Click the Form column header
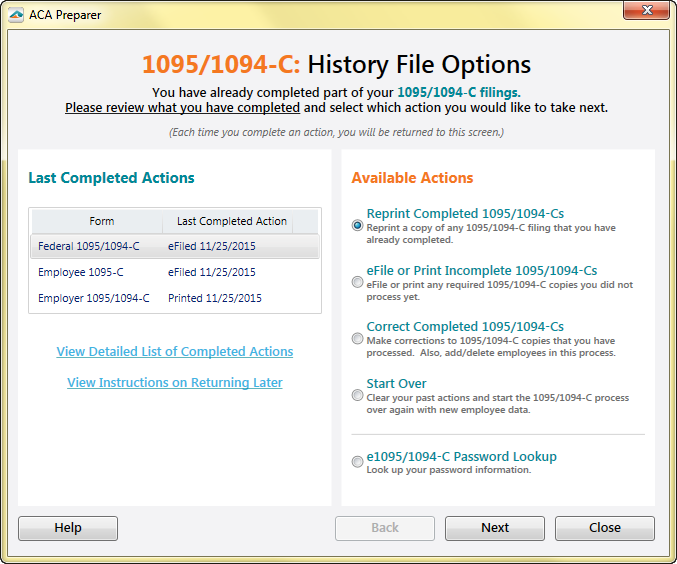The width and height of the screenshot is (677, 564). [x=101, y=221]
